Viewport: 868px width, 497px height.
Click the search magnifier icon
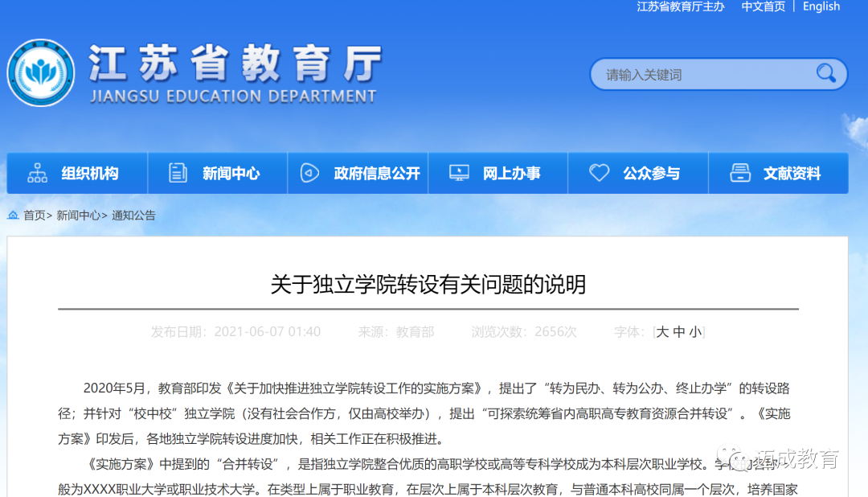(826, 73)
